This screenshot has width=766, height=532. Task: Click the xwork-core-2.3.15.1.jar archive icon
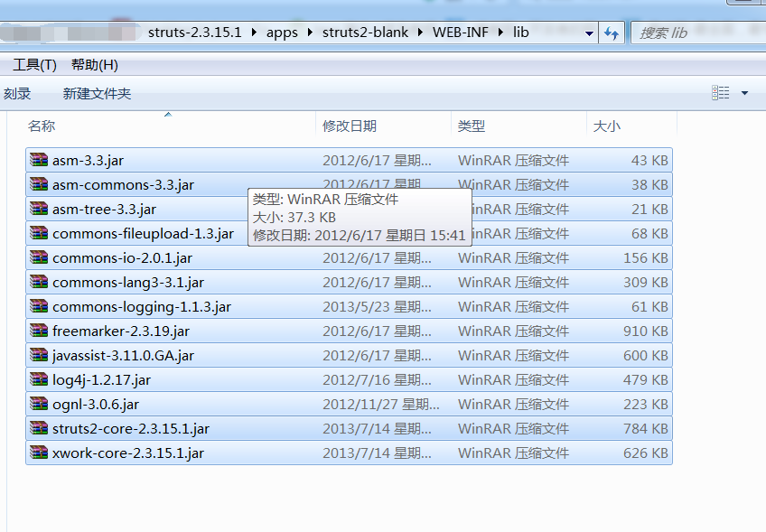coord(39,453)
